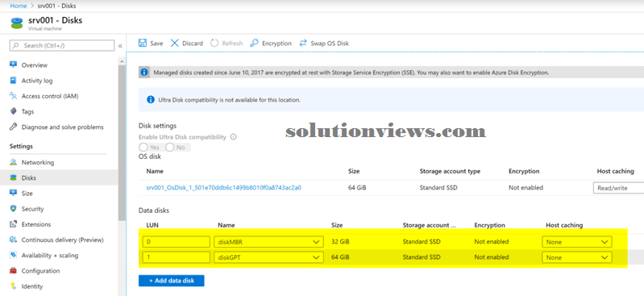Click the Encryption key icon
This screenshot has height=296, width=644.
[x=254, y=44]
